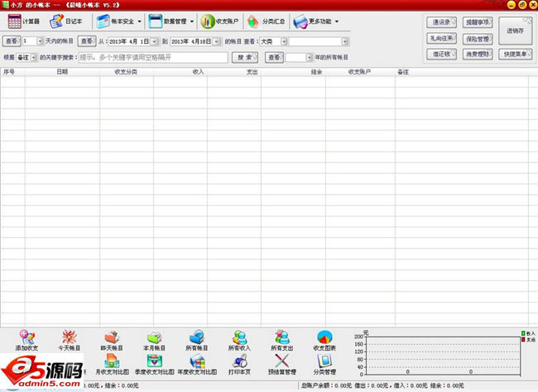Viewport: 538px width, 392px height.
Task: Open 月收支对比图 monthly comparison chart
Action: (112, 364)
